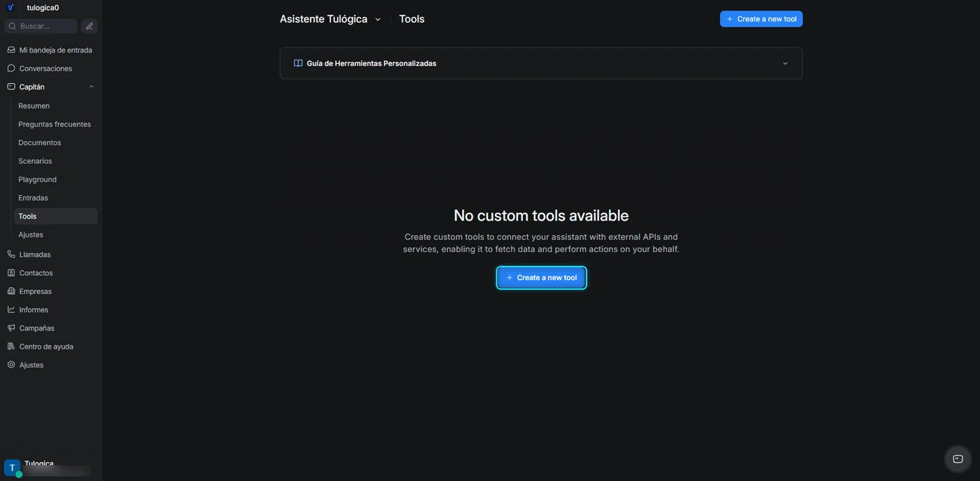Open the floating chat widget icon
The width and height of the screenshot is (980, 481).
[x=958, y=459]
